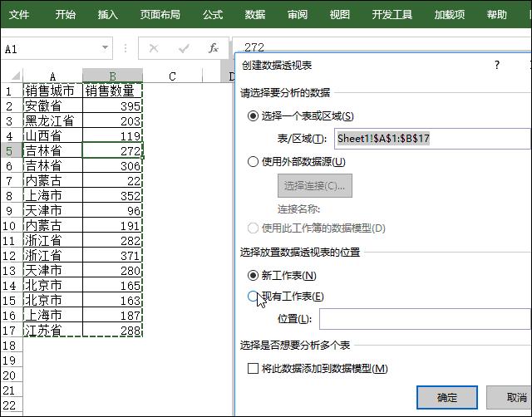Choose the 新工作表 radio option
This screenshot has width=532, height=417.
[254, 275]
